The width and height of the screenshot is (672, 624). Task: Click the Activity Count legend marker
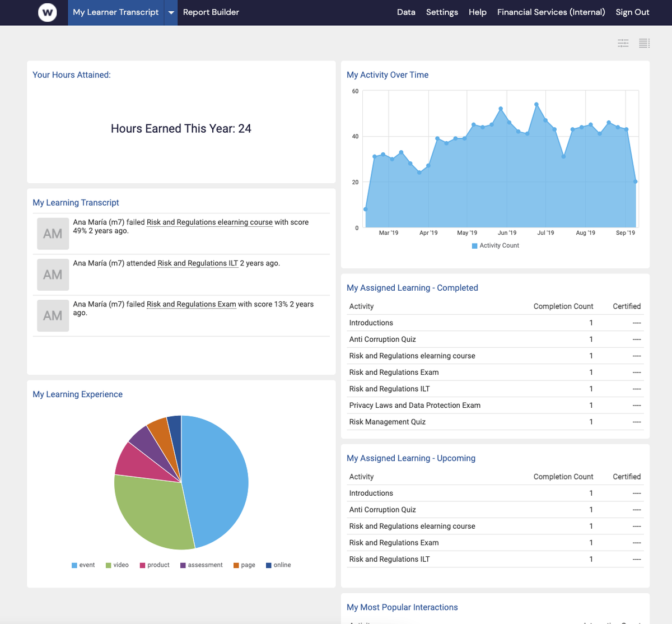473,245
